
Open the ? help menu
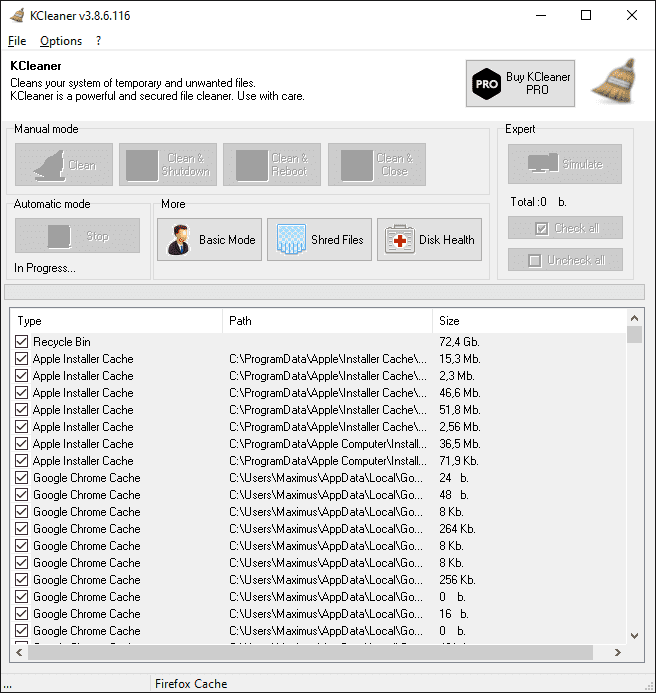(x=98, y=41)
